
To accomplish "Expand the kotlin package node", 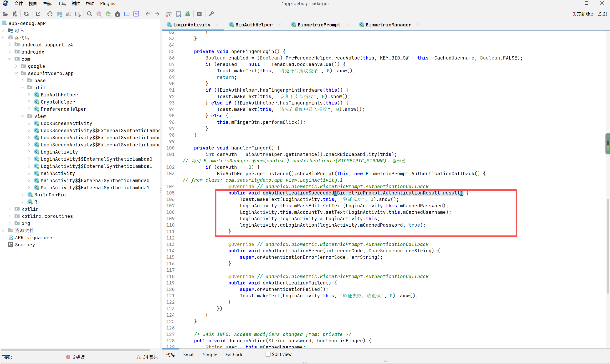I will [10, 209].
